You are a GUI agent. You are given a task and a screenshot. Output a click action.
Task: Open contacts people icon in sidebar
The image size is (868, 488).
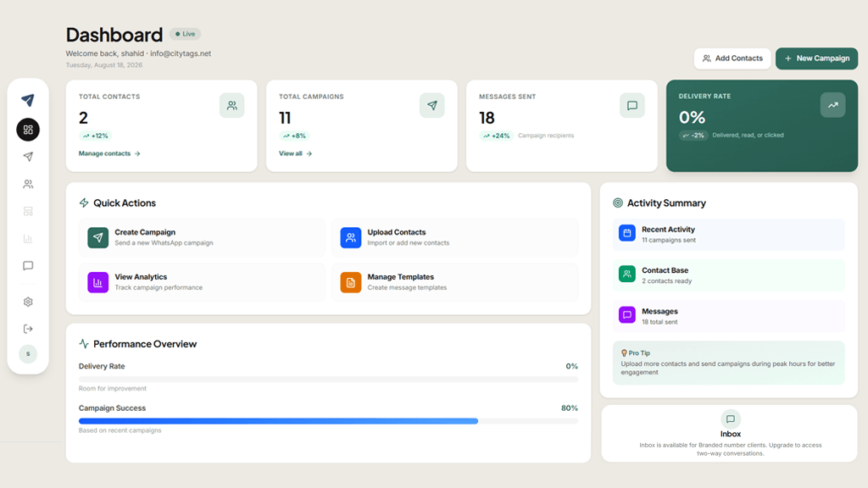tap(28, 184)
